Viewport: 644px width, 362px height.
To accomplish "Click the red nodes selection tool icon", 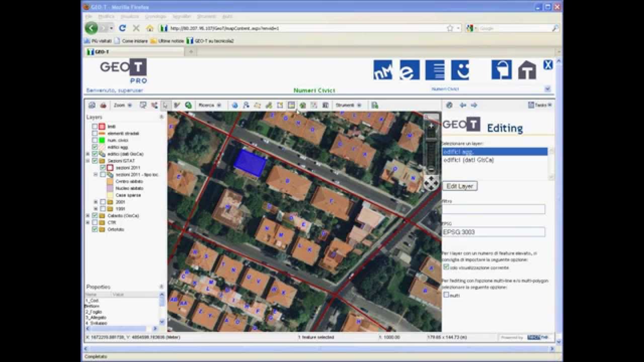I will (x=154, y=105).
